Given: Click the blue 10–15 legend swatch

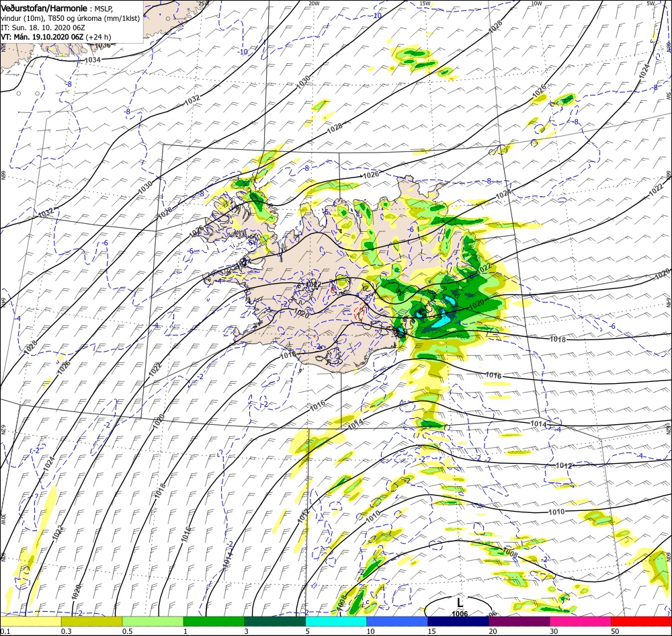Looking at the screenshot, I should tap(397, 621).
